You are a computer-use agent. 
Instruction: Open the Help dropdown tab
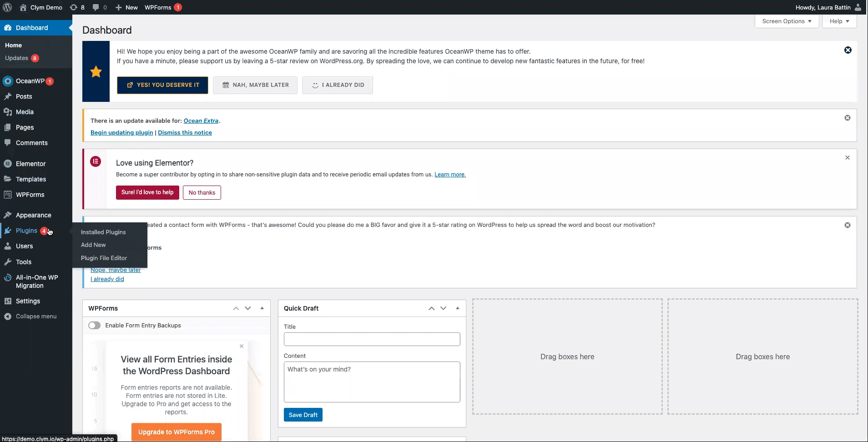pyautogui.click(x=839, y=21)
